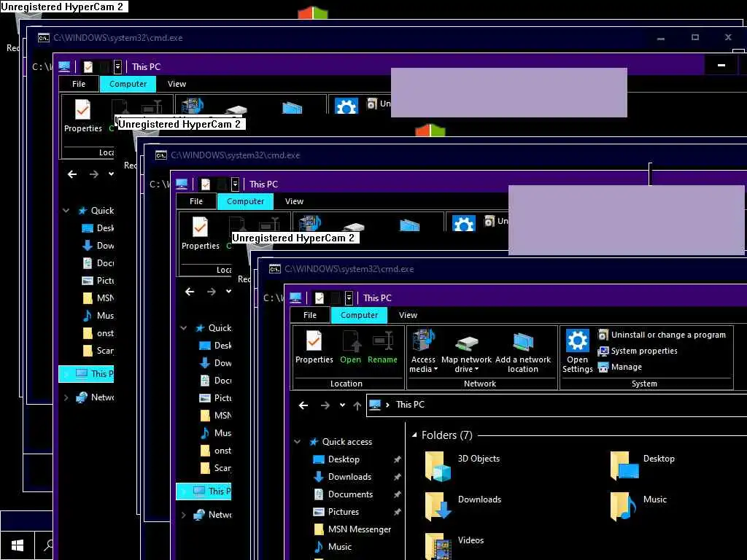Click Properties icon in middle This PC window
The image size is (747, 560).
click(200, 227)
